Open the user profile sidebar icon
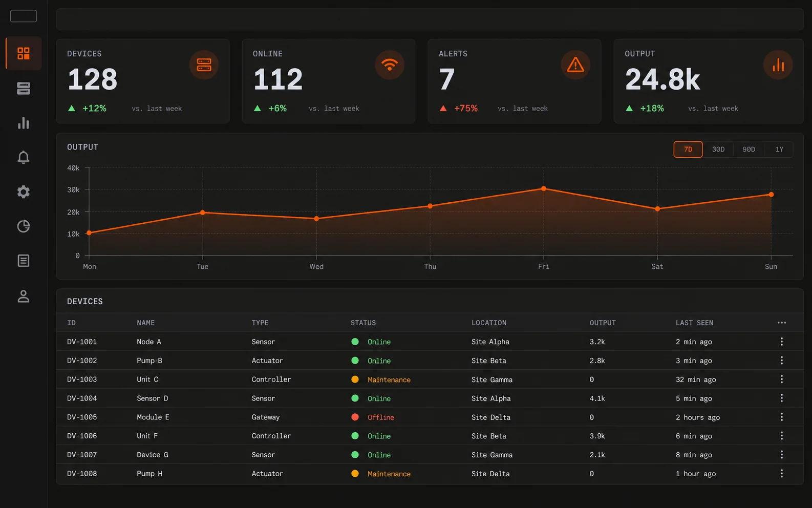The width and height of the screenshot is (812, 508). tap(24, 296)
